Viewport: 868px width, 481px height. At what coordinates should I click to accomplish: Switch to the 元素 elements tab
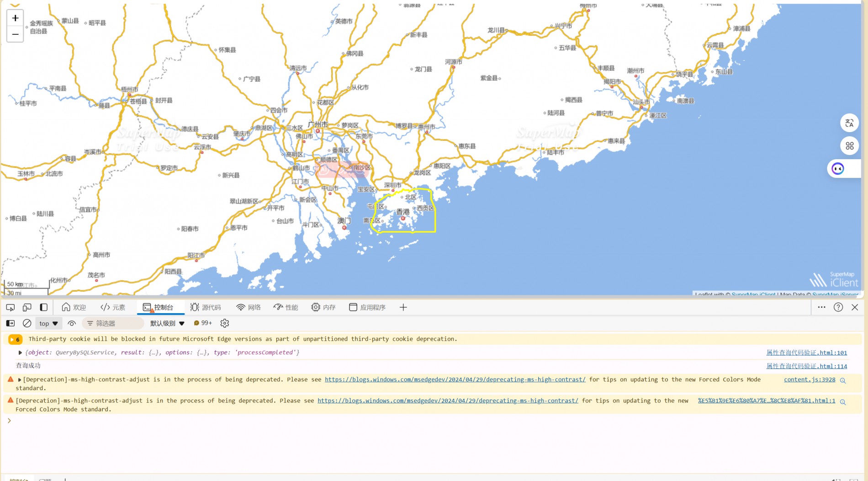pyautogui.click(x=113, y=307)
